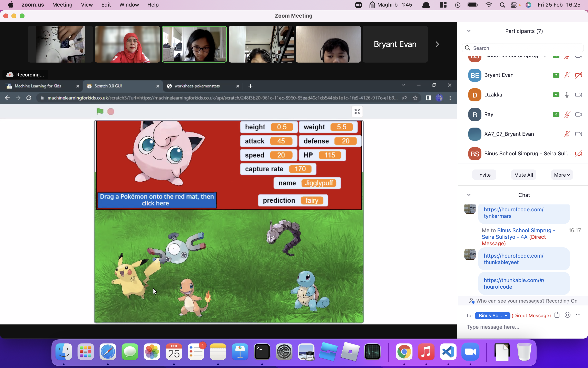The width and height of the screenshot is (588, 368).
Task: Open Spotlight search in menu bar
Action: point(502,5)
